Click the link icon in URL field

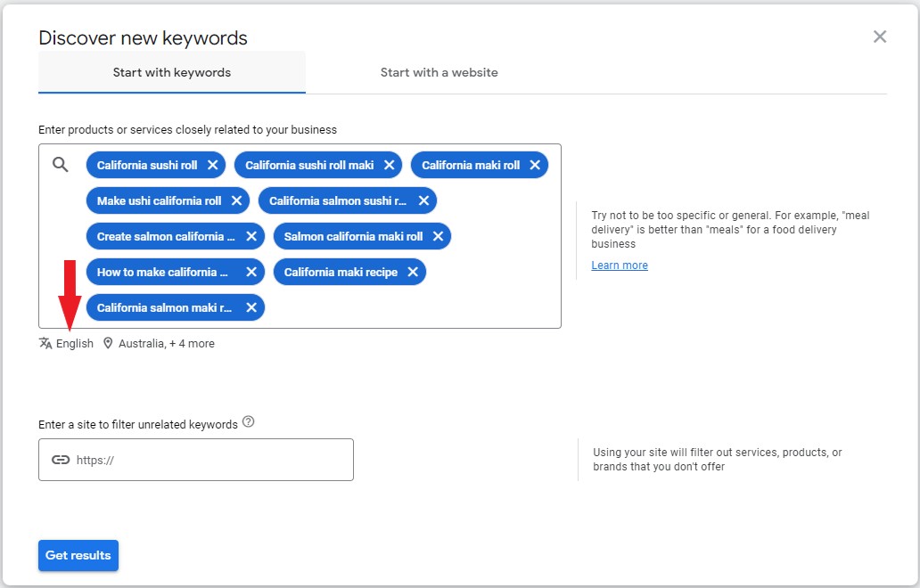coord(61,460)
